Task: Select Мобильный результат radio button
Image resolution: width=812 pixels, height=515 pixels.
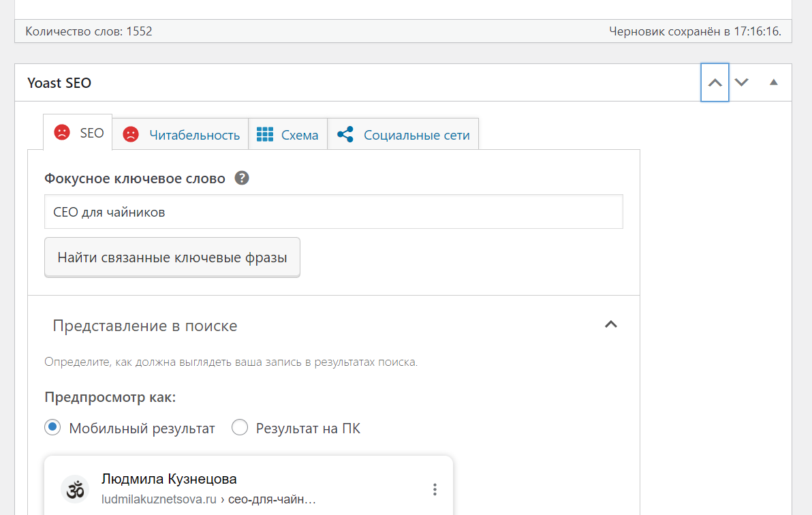Action: click(52, 428)
